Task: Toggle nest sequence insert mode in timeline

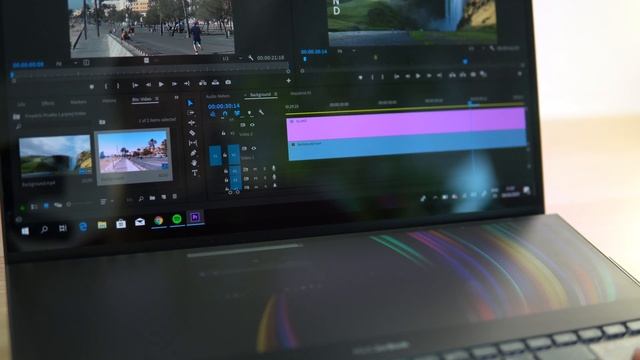Action: 213,115
